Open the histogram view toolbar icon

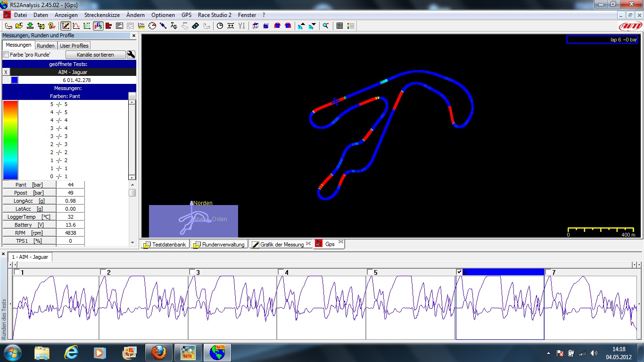click(109, 26)
